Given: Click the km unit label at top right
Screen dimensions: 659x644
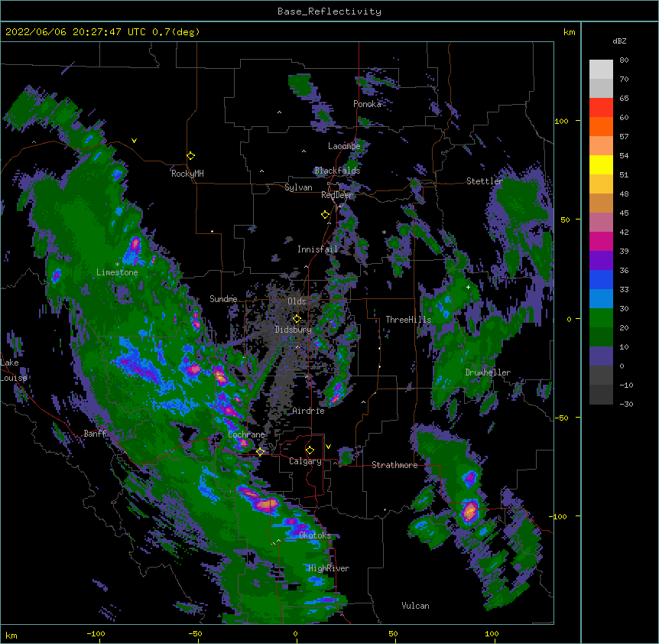Looking at the screenshot, I should tap(569, 32).
